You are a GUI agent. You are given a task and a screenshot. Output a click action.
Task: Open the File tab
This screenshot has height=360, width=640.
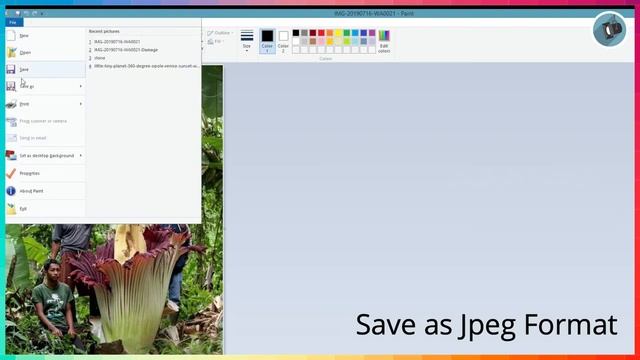[x=14, y=22]
